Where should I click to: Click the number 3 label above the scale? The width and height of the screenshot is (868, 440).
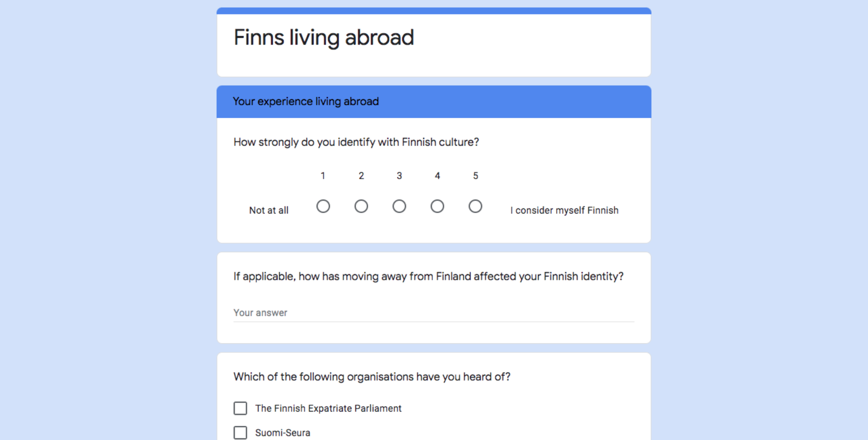pos(399,176)
